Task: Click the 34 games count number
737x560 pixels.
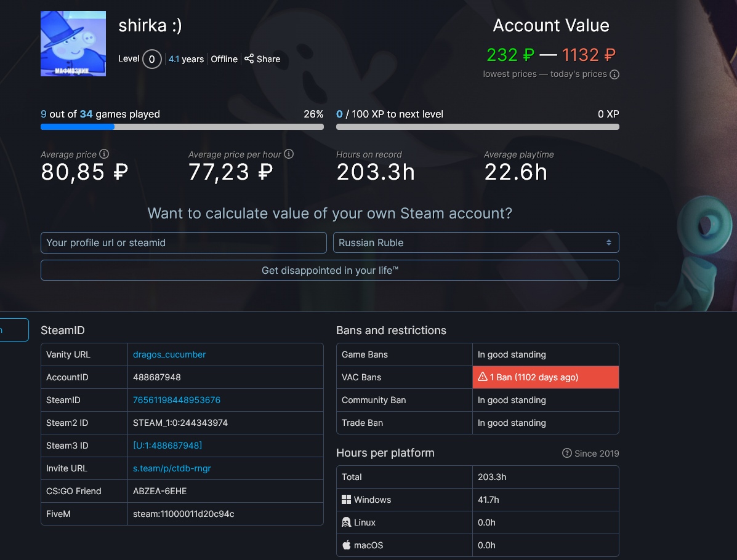Action: tap(86, 114)
